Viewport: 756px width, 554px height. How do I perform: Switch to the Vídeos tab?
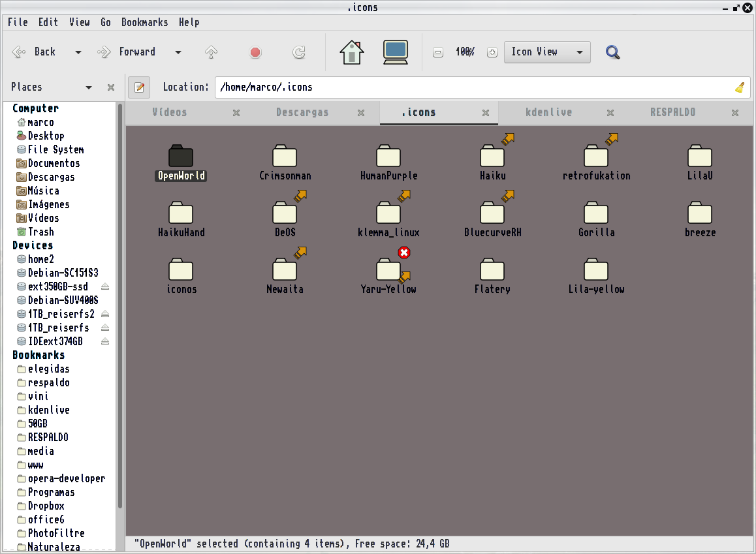pyautogui.click(x=170, y=113)
